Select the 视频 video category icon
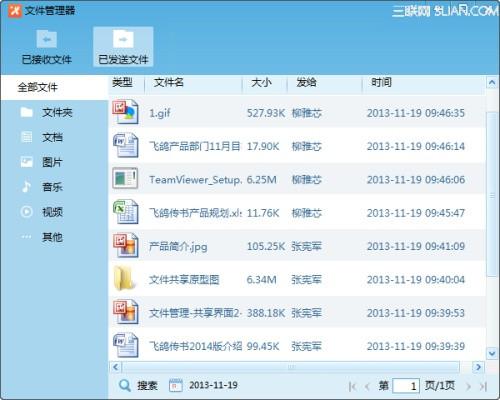 (x=26, y=212)
